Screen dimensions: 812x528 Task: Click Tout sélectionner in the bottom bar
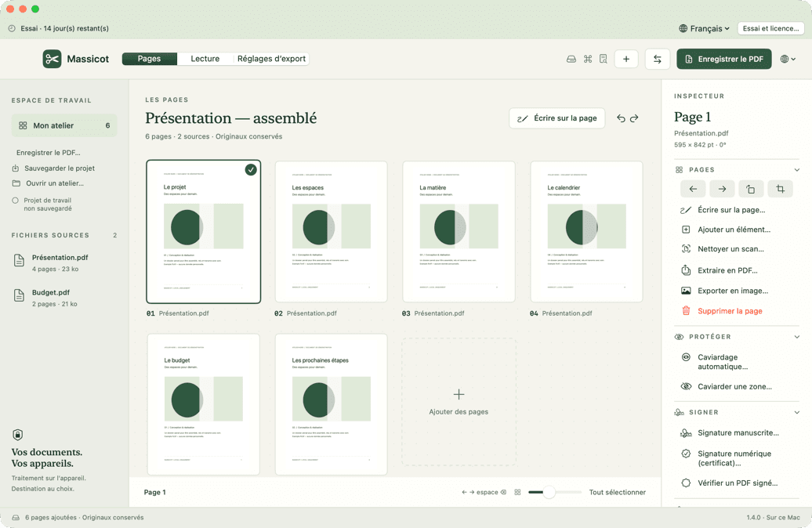coord(618,492)
